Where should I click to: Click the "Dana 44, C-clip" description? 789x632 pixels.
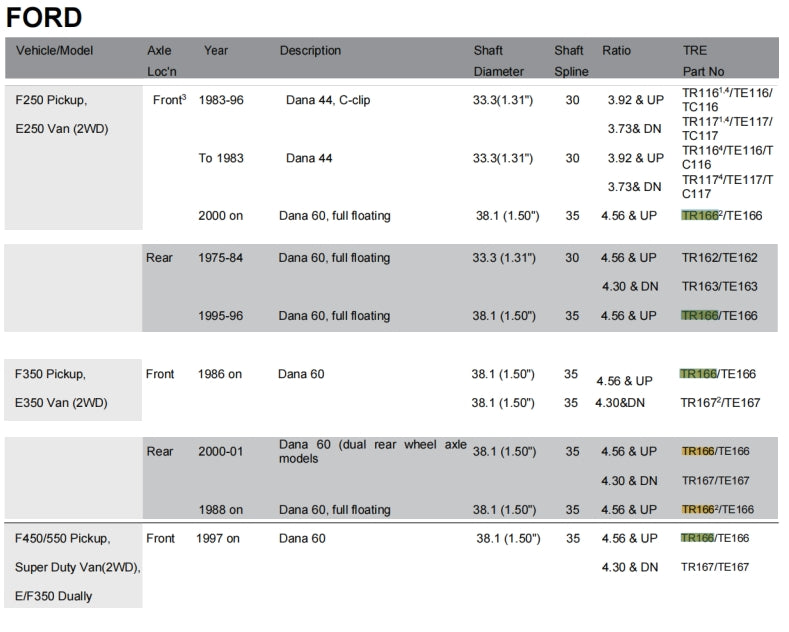point(328,101)
